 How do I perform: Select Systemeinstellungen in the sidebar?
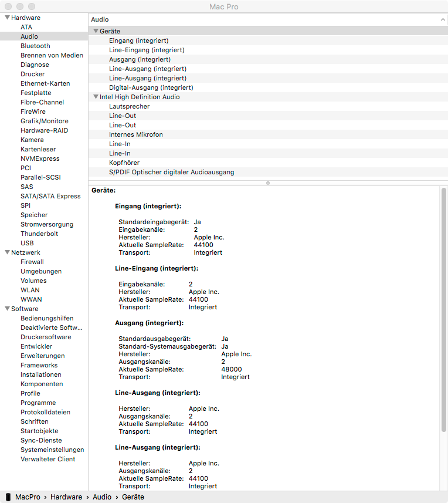52,450
